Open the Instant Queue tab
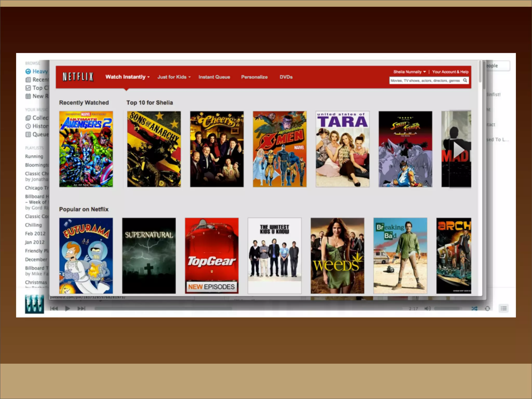Viewport: 532px width, 399px height. 214,77
